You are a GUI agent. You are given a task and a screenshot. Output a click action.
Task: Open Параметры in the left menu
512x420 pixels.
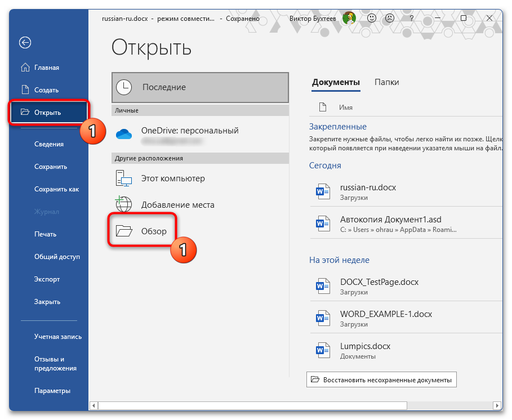pos(52,391)
